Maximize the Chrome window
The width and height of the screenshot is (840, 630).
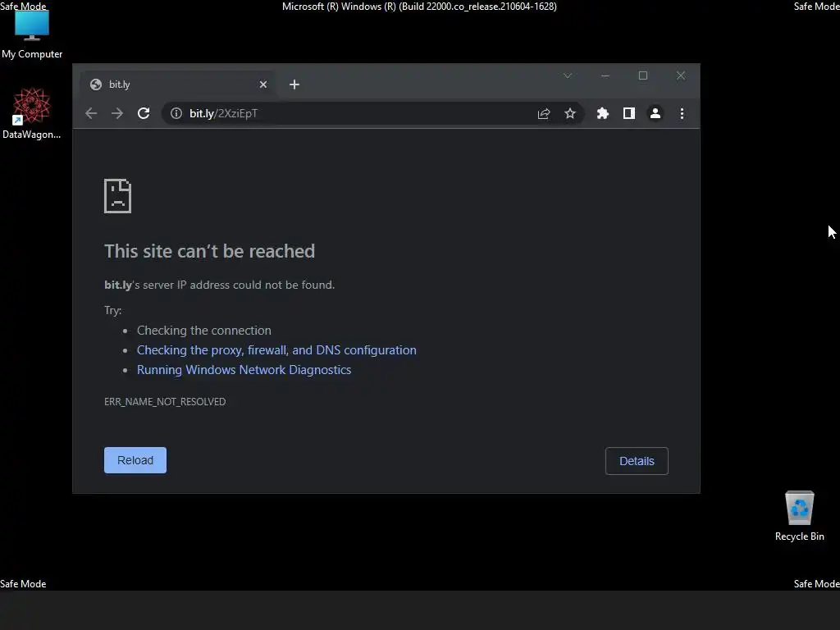tap(643, 75)
